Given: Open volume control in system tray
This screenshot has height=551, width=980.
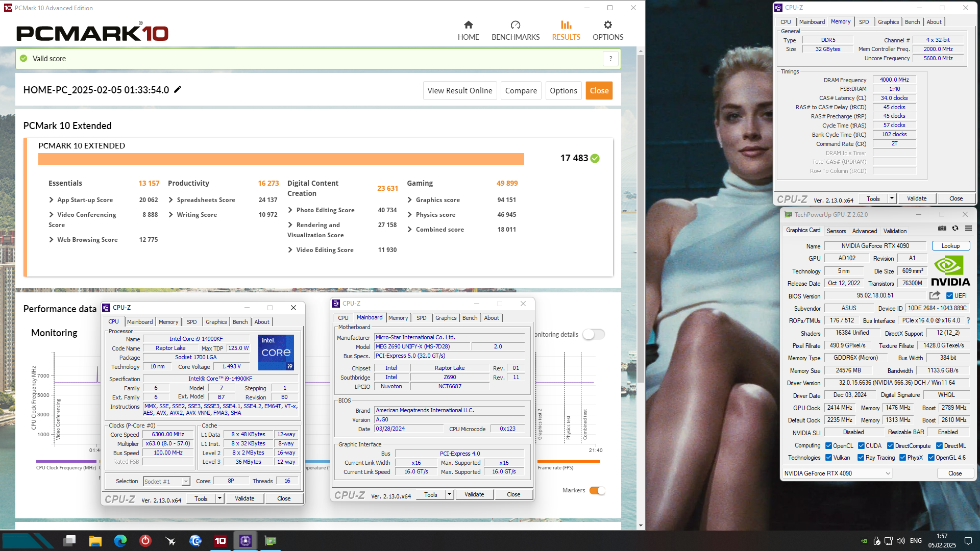Looking at the screenshot, I should (901, 541).
